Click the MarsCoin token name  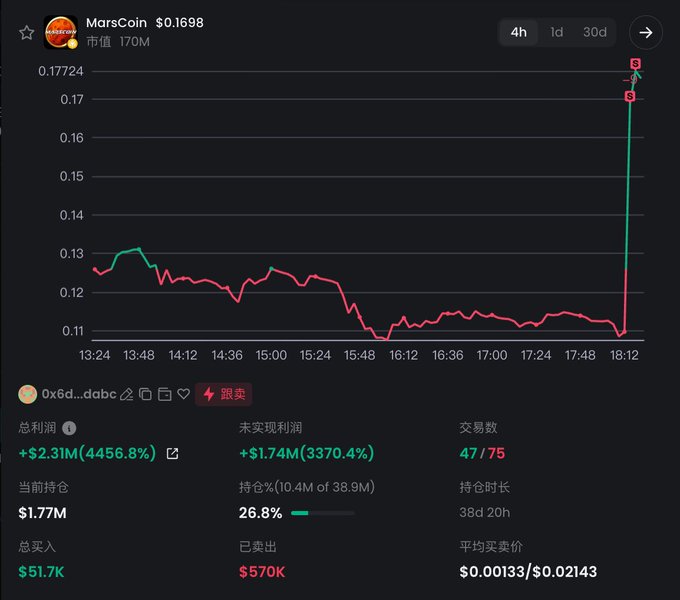(116, 23)
